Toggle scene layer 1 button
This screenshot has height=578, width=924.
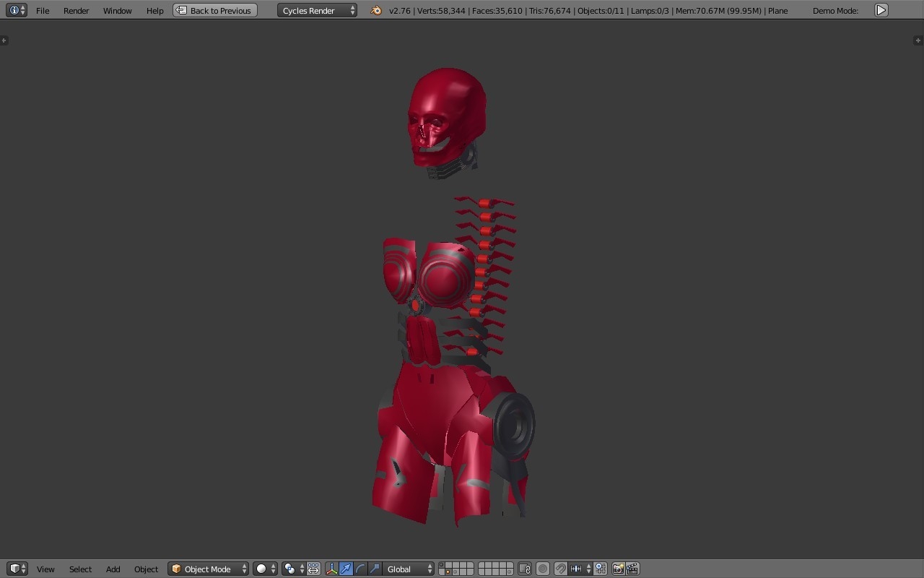(x=442, y=565)
